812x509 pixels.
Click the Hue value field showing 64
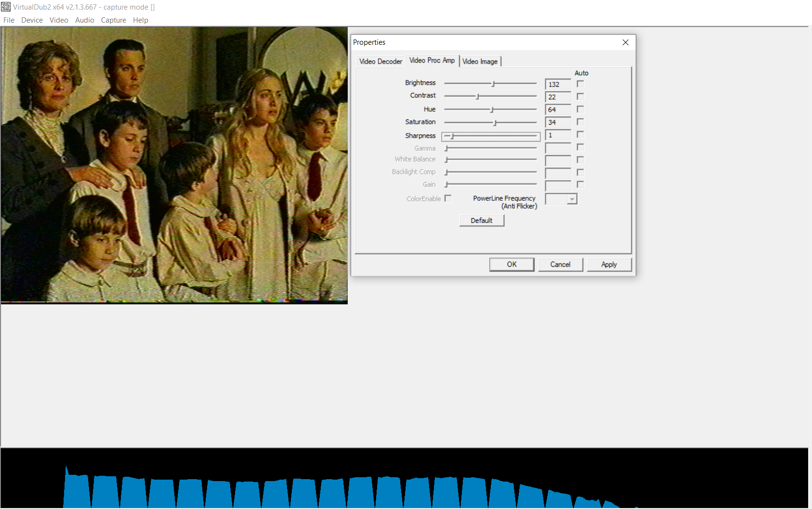click(x=558, y=110)
